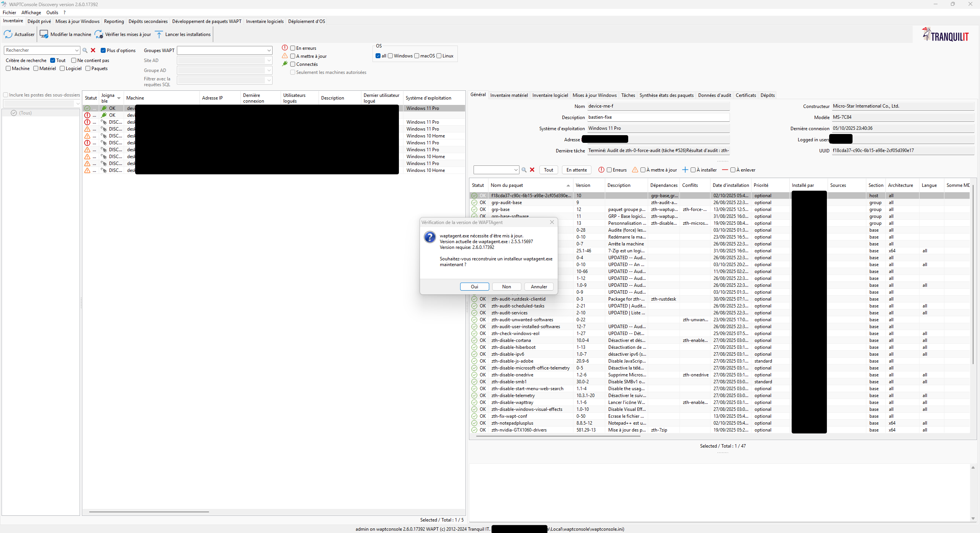Open the package filter combo dropdown
Screen dimensions: 980x533
click(516, 170)
